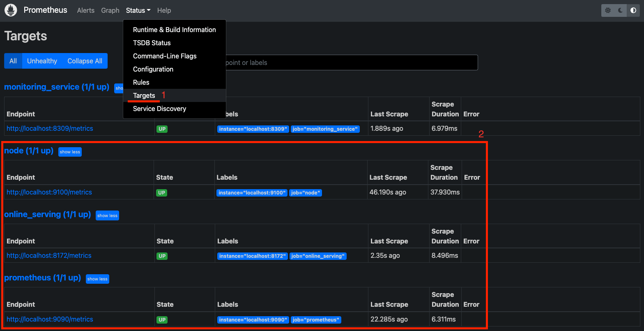This screenshot has height=331, width=644.
Task: Select the All filter button
Action: tap(13, 61)
